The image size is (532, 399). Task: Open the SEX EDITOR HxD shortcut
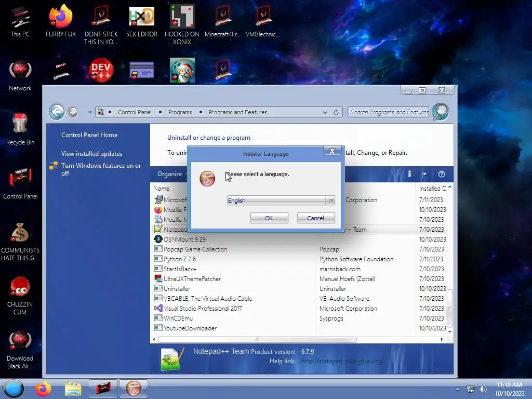(x=142, y=21)
